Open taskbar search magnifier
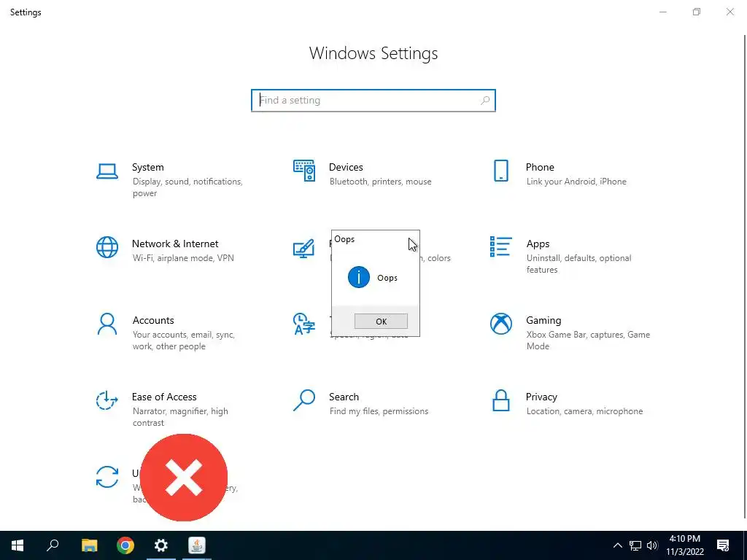This screenshot has width=747, height=560. point(53,545)
